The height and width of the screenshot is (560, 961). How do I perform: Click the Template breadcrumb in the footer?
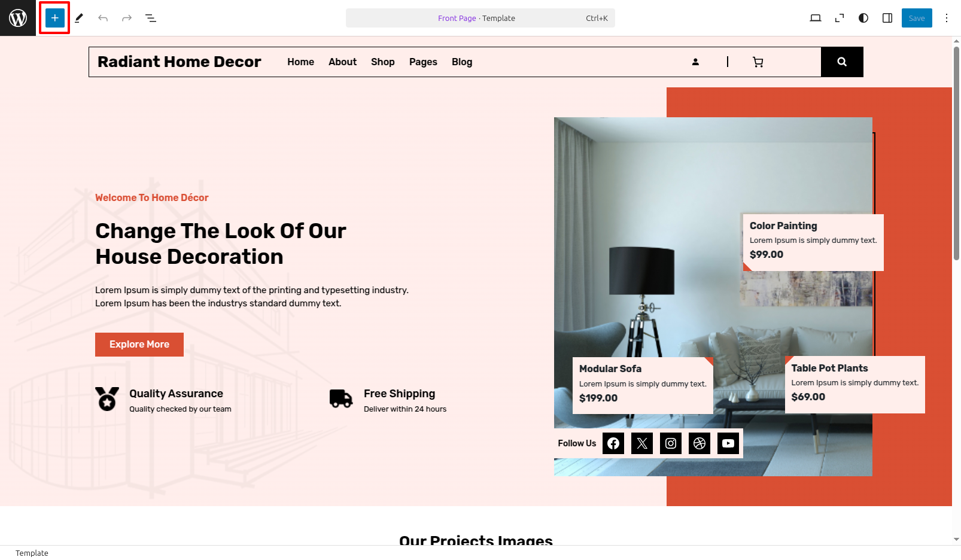[x=32, y=553]
